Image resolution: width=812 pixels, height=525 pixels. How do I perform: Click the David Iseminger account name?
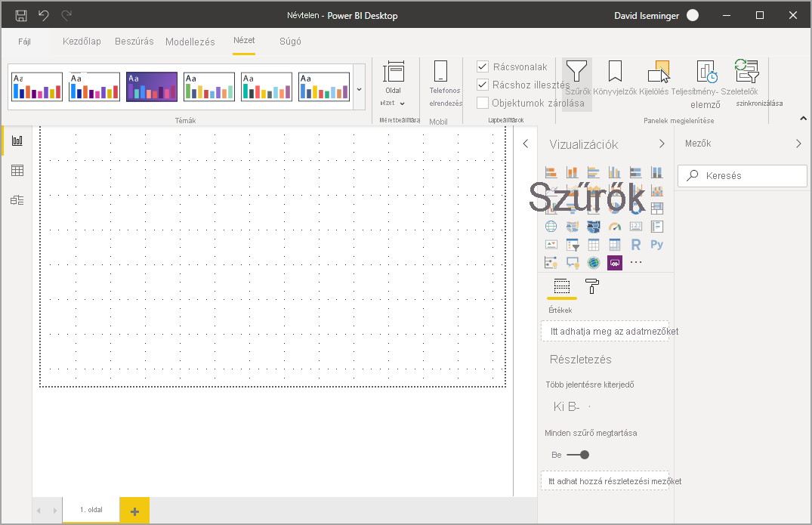(x=647, y=16)
